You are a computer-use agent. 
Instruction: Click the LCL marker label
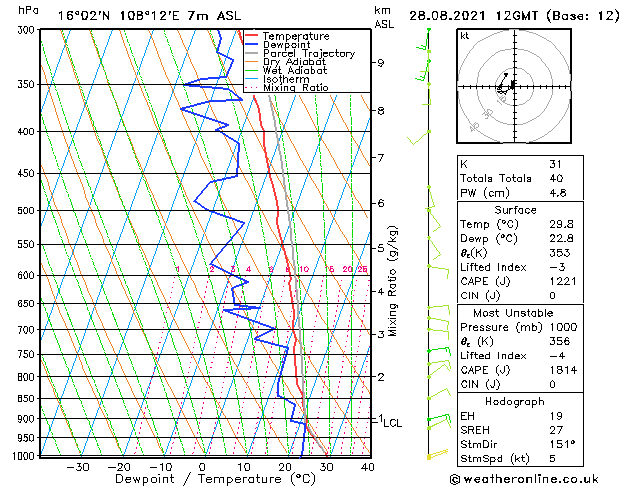[392, 423]
